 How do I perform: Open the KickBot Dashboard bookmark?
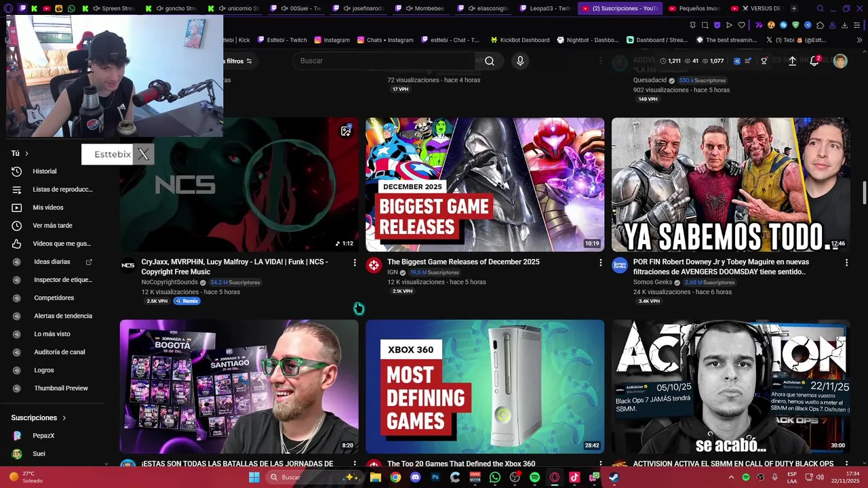tap(519, 40)
